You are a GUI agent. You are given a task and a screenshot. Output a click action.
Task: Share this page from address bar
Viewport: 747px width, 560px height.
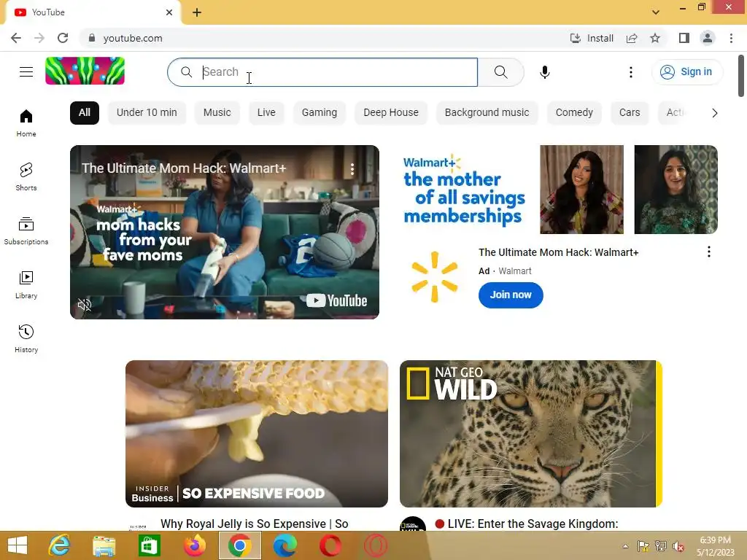(632, 38)
